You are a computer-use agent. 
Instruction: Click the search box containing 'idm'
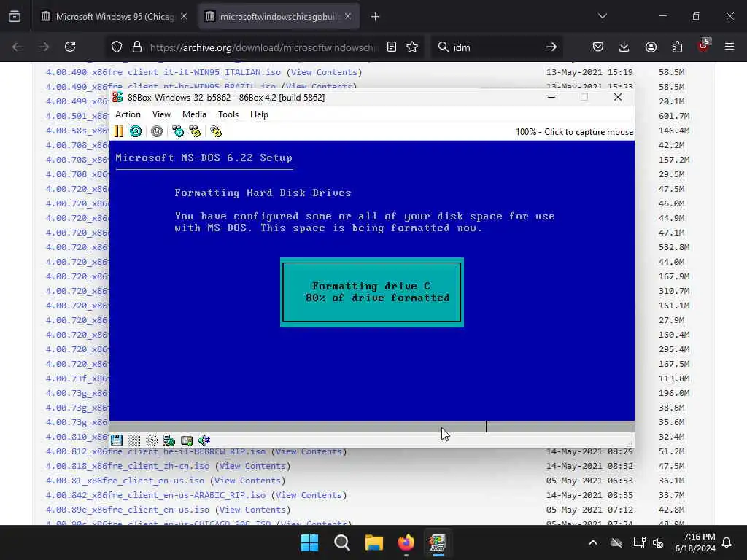495,47
